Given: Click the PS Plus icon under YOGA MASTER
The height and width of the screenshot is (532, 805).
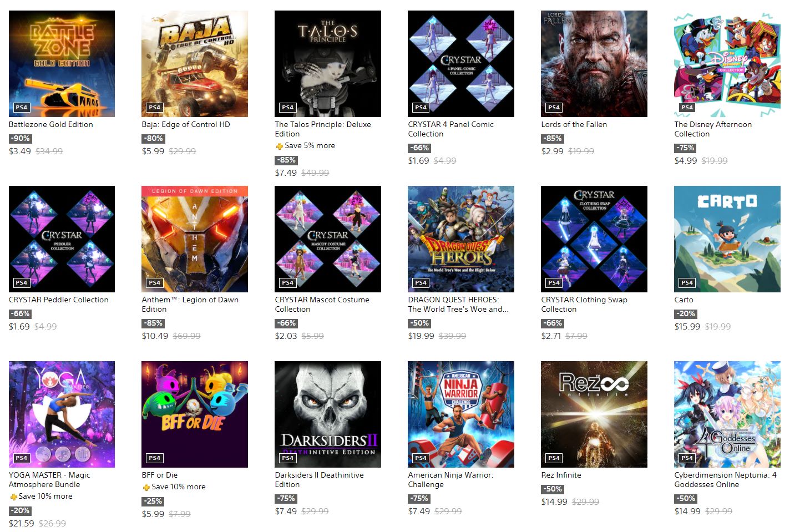Looking at the screenshot, I should 13,497.
